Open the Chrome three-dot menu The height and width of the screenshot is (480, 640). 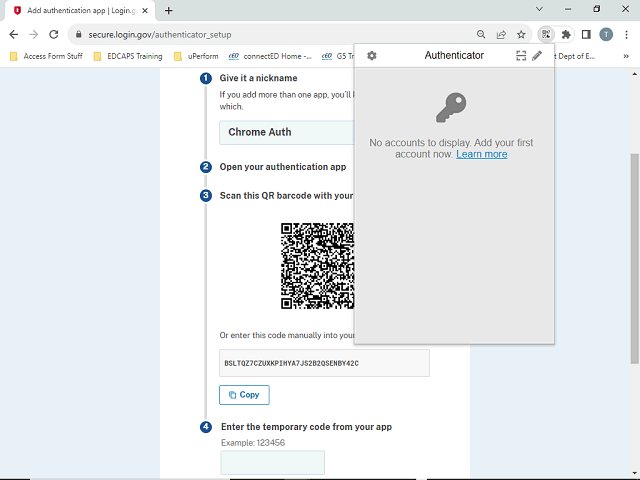tap(626, 35)
